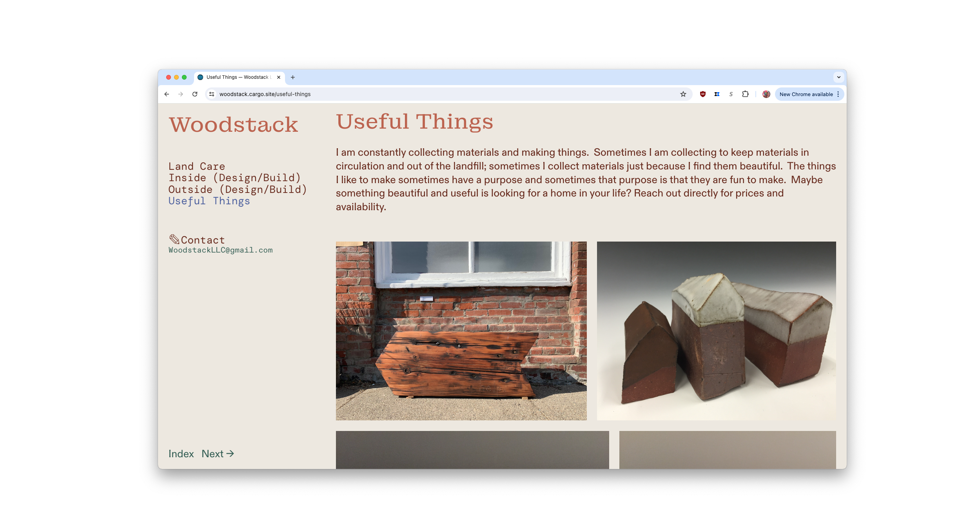Open a new tab with plus icon

click(293, 77)
